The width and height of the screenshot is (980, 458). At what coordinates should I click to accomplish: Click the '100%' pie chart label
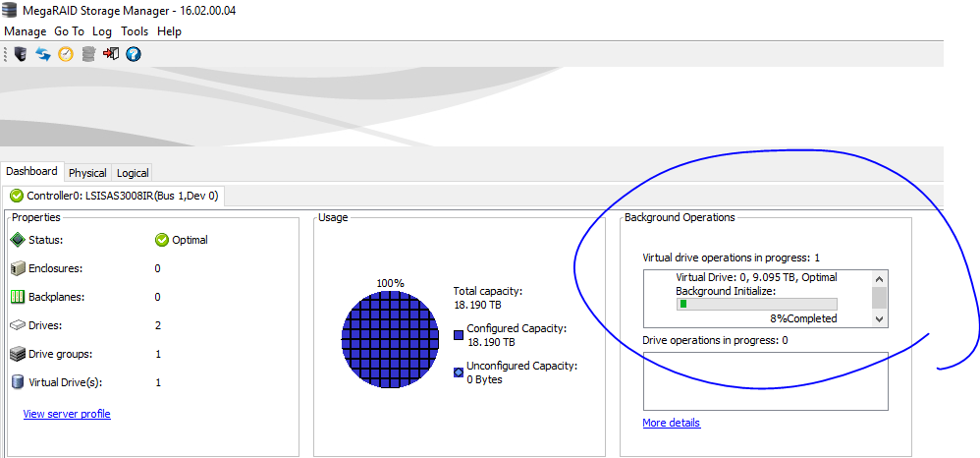[x=390, y=283]
